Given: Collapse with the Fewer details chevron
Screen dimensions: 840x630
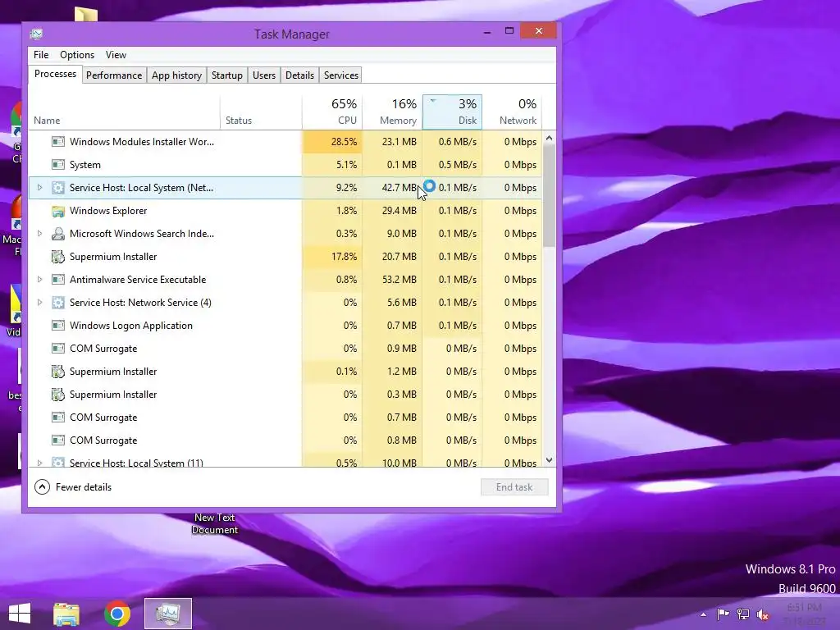Looking at the screenshot, I should (x=43, y=487).
